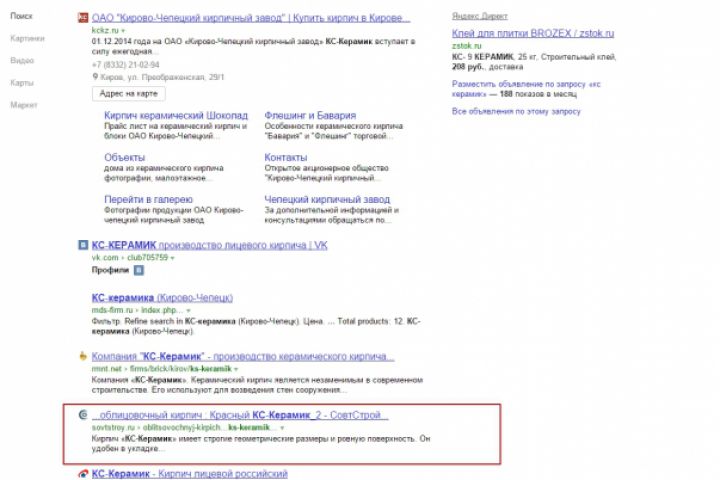
Task: Click the kckz.ru green URL
Action: click(105, 31)
